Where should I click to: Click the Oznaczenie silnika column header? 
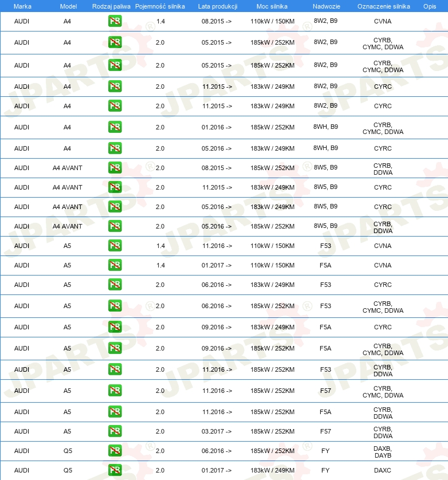click(384, 6)
